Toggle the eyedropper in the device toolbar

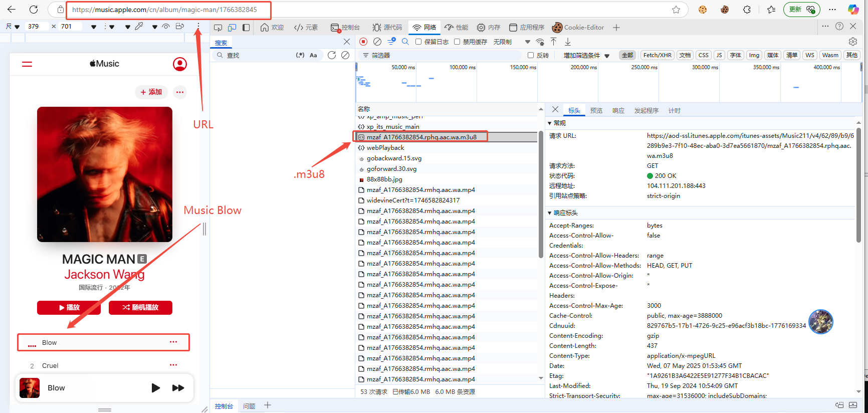(x=139, y=26)
